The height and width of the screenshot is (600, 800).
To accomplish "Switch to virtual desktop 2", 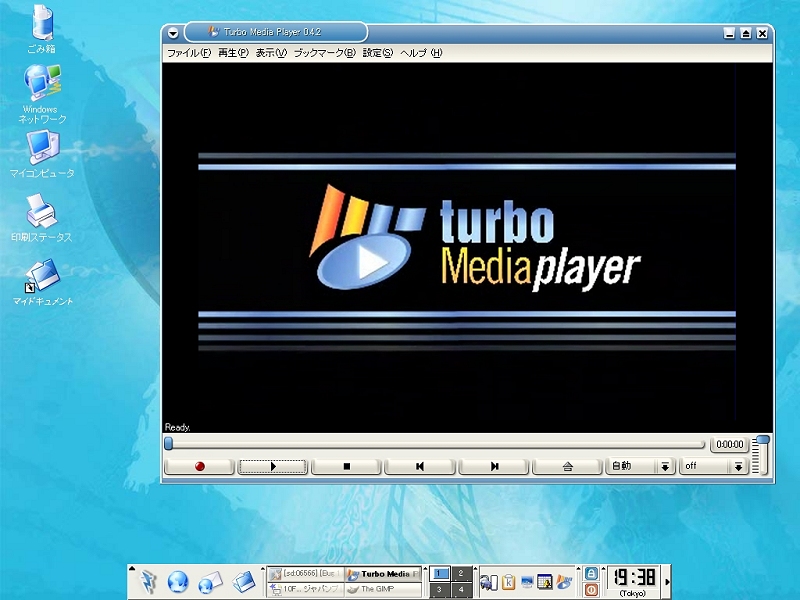I will pos(461,573).
